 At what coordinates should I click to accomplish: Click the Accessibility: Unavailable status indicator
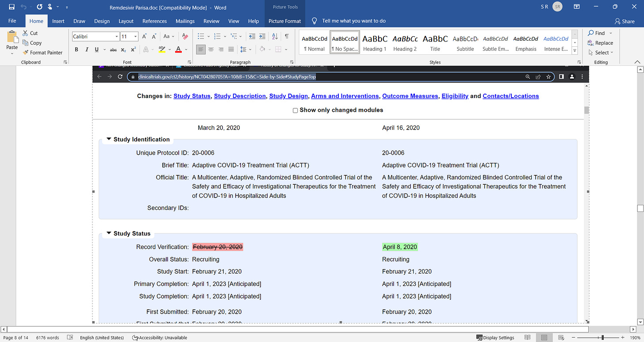pyautogui.click(x=160, y=338)
